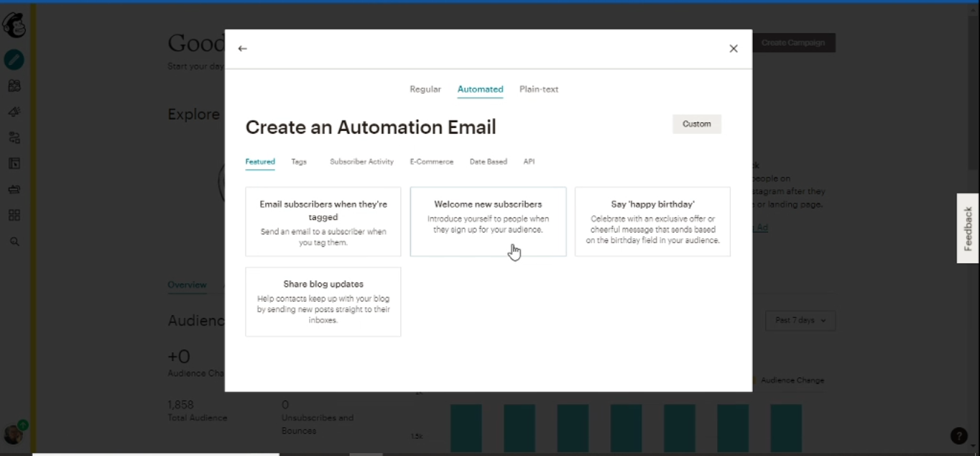Click the '1,858' total audience value
Screen dimensions: 980x456
pos(180,405)
